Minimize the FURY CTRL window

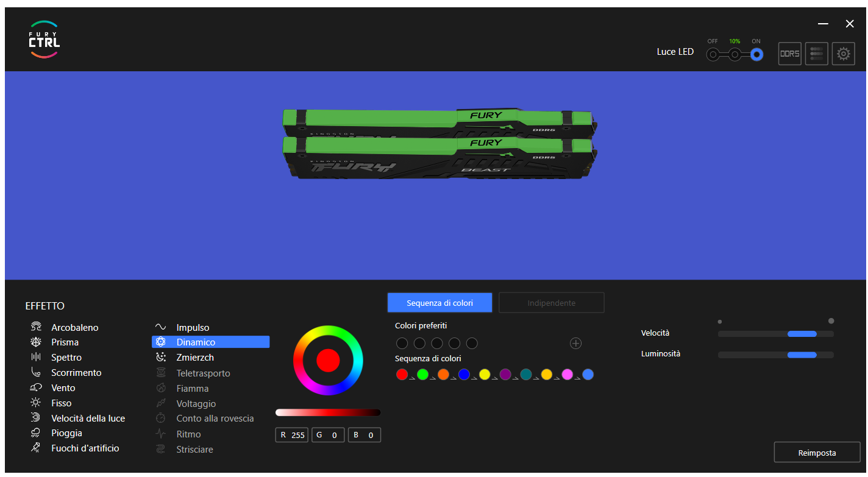coord(823,24)
